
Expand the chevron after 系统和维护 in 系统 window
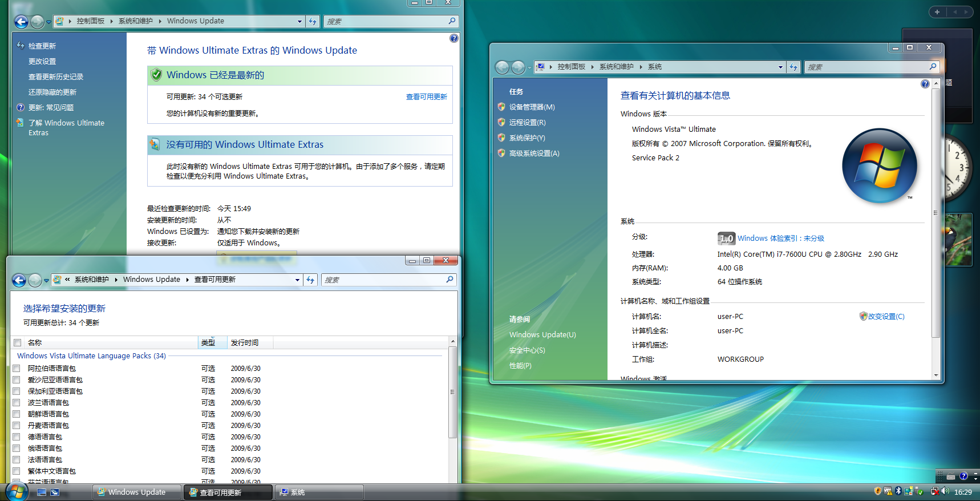pyautogui.click(x=641, y=67)
